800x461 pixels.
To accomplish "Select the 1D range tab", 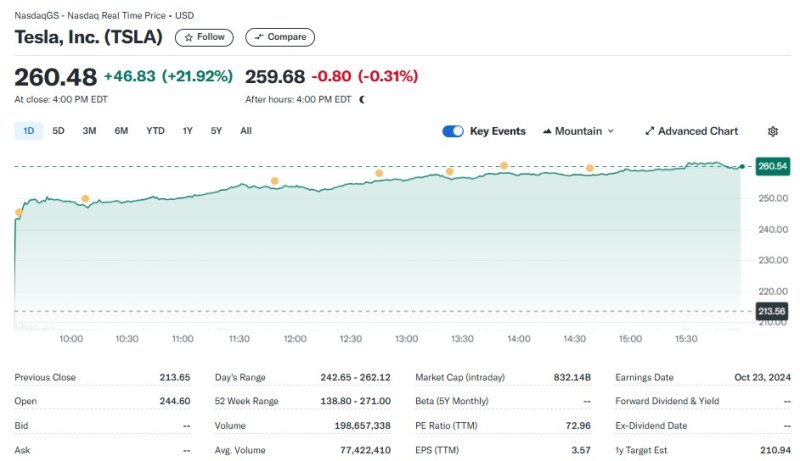I will 29,131.
